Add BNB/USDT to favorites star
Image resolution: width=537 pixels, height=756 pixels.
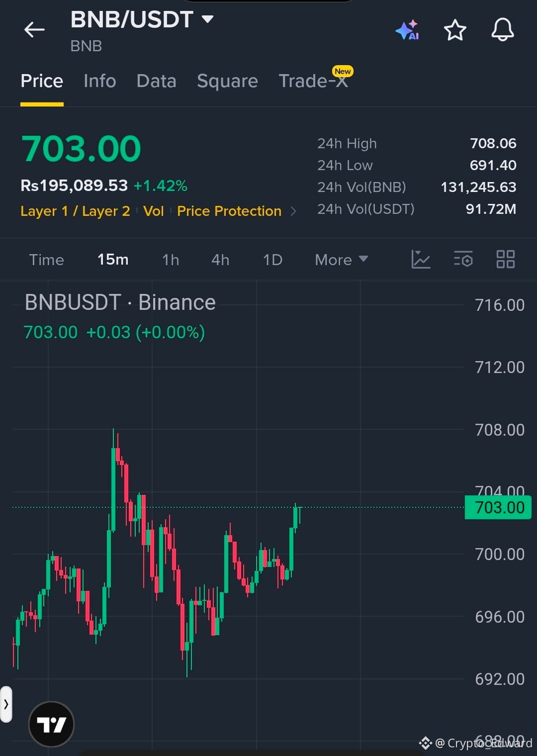(x=455, y=30)
